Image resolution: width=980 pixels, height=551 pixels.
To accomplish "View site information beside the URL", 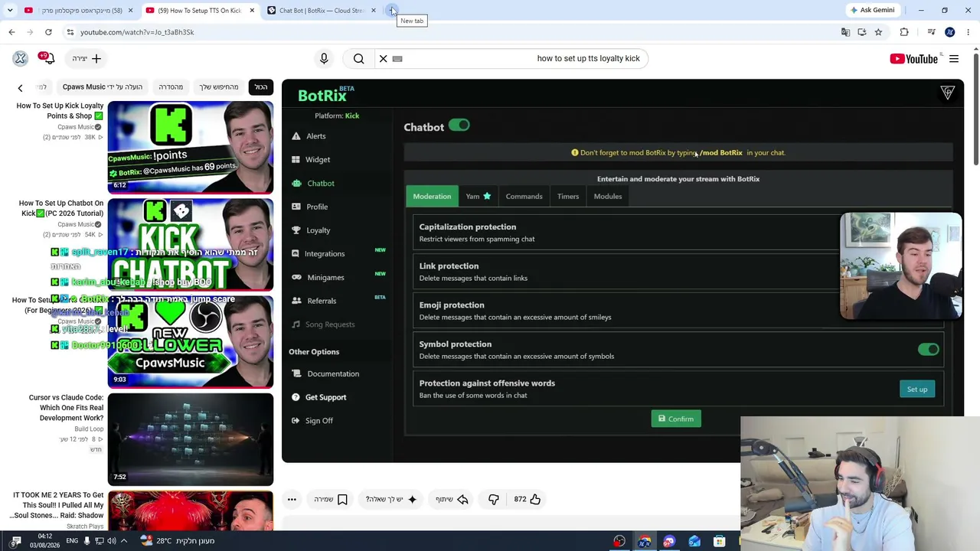I will coord(70,32).
